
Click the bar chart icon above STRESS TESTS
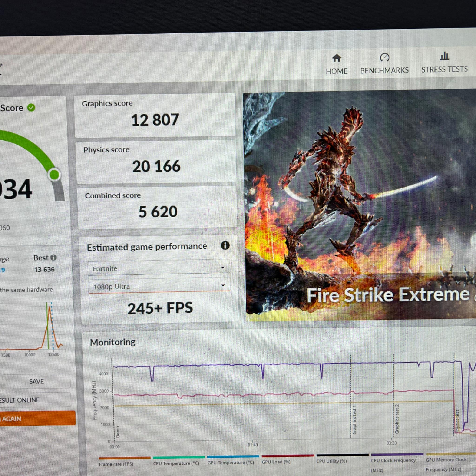pyautogui.click(x=444, y=56)
